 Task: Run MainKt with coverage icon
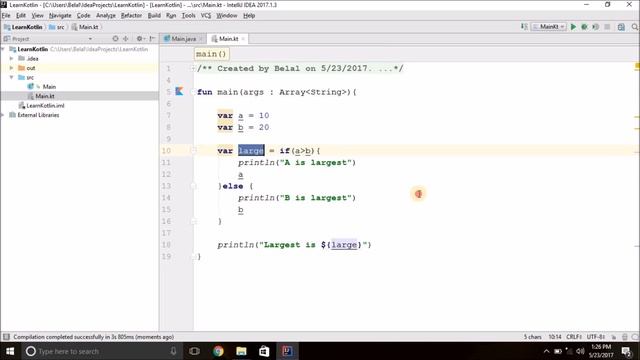(596, 27)
